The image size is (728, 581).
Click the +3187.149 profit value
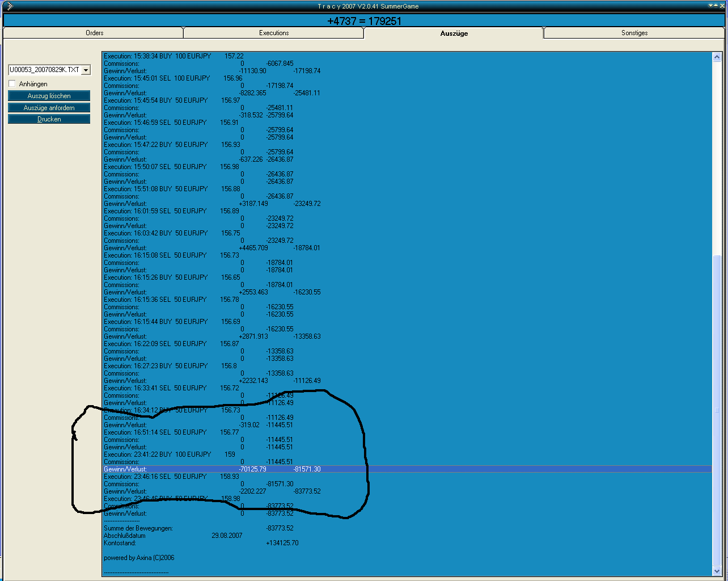tap(253, 204)
